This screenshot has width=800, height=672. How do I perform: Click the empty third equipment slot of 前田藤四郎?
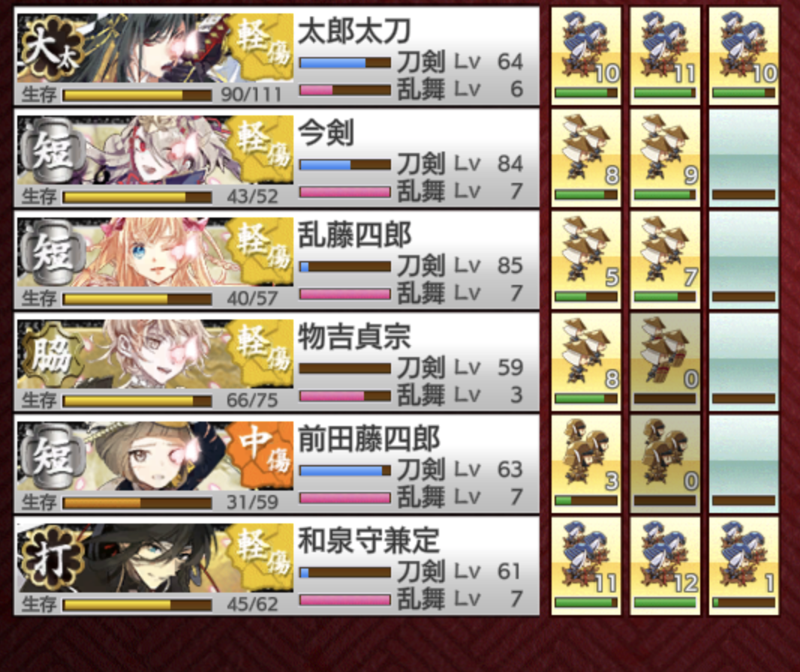[x=744, y=464]
